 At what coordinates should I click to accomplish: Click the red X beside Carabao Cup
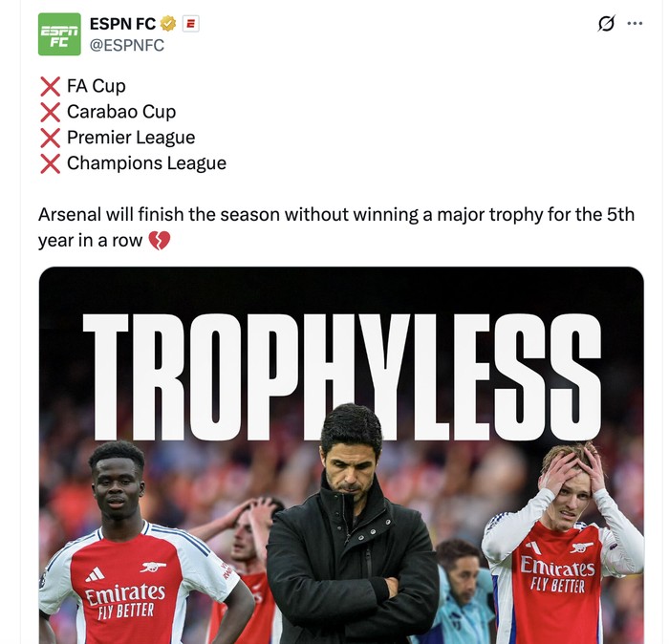pos(51,113)
